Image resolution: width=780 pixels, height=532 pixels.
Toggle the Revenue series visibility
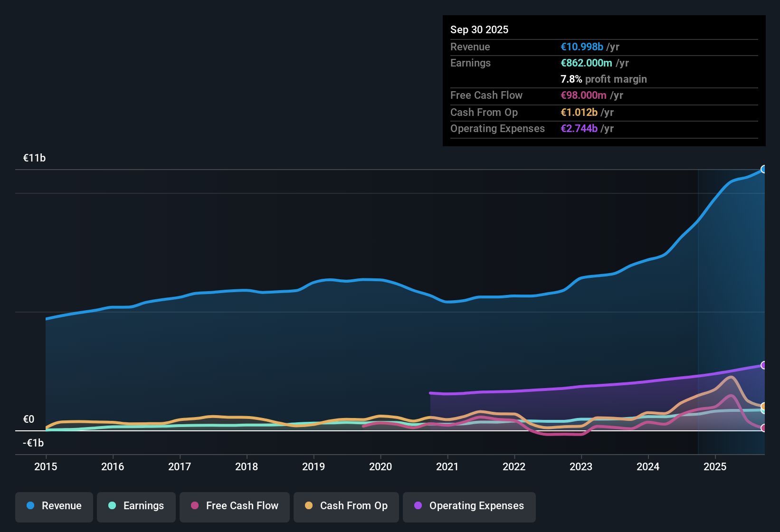(x=54, y=506)
